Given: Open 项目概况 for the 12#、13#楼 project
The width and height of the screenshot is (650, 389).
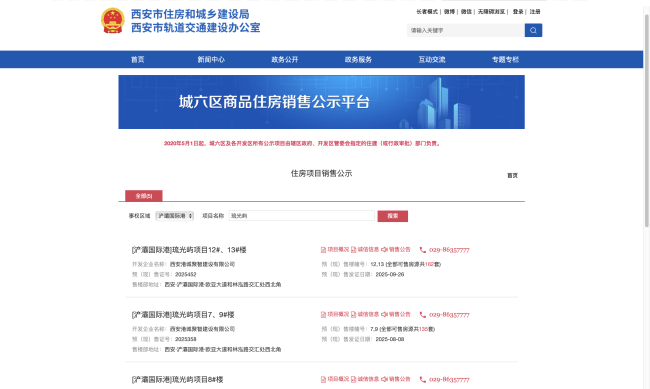Looking at the screenshot, I should click(x=335, y=250).
